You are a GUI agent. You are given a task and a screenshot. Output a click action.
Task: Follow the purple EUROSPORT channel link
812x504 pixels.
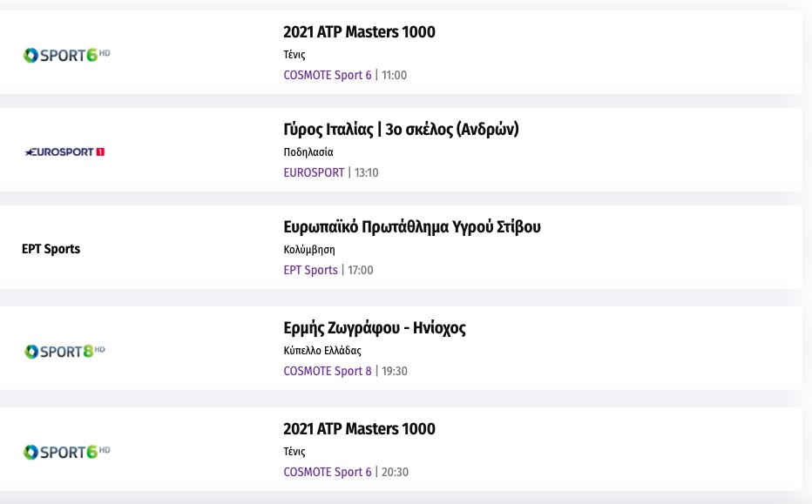314,172
